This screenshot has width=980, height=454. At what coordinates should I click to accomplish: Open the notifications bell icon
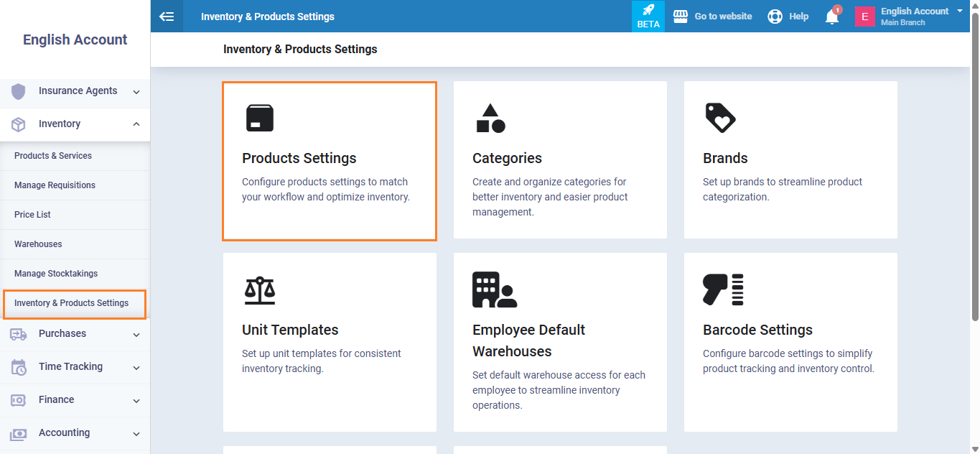(832, 17)
